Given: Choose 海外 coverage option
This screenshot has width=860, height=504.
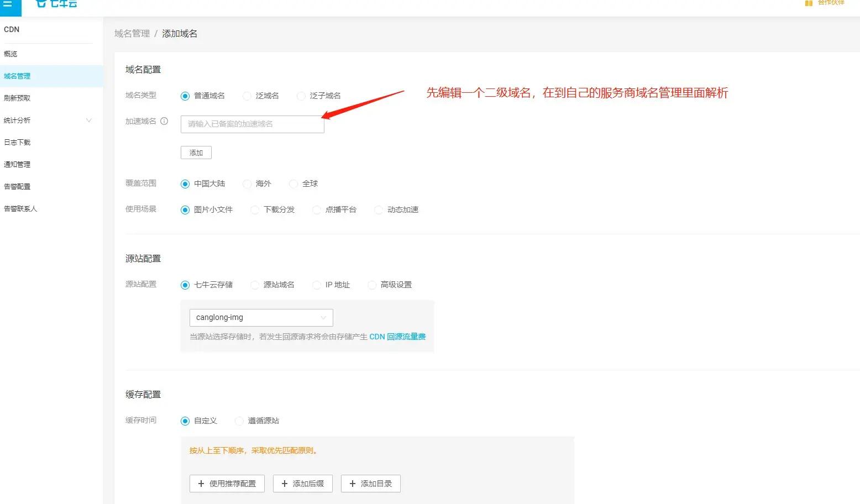Looking at the screenshot, I should (247, 184).
